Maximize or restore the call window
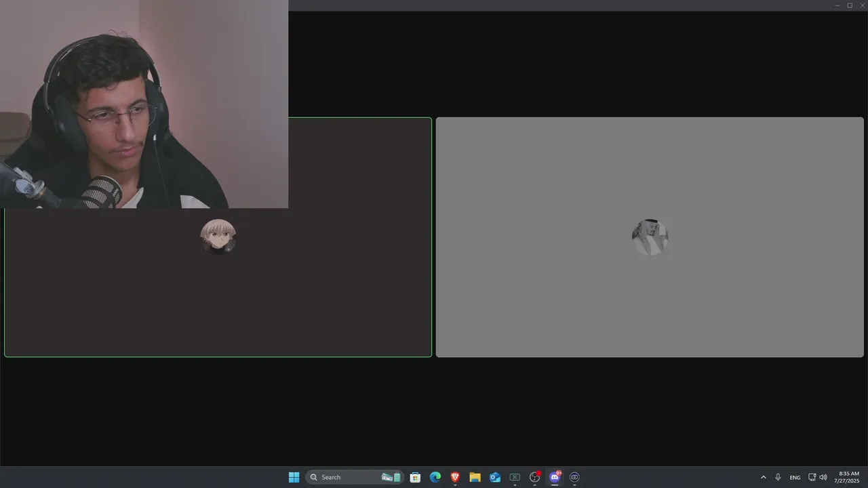 (x=850, y=5)
